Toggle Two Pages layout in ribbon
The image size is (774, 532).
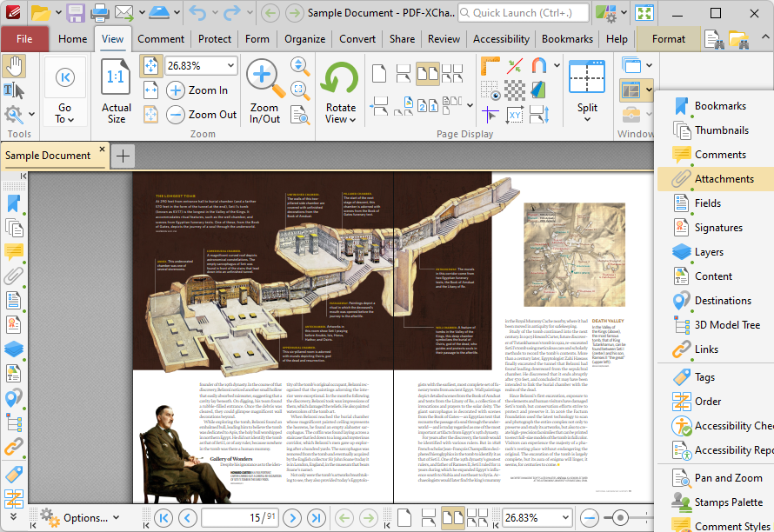pyautogui.click(x=428, y=74)
